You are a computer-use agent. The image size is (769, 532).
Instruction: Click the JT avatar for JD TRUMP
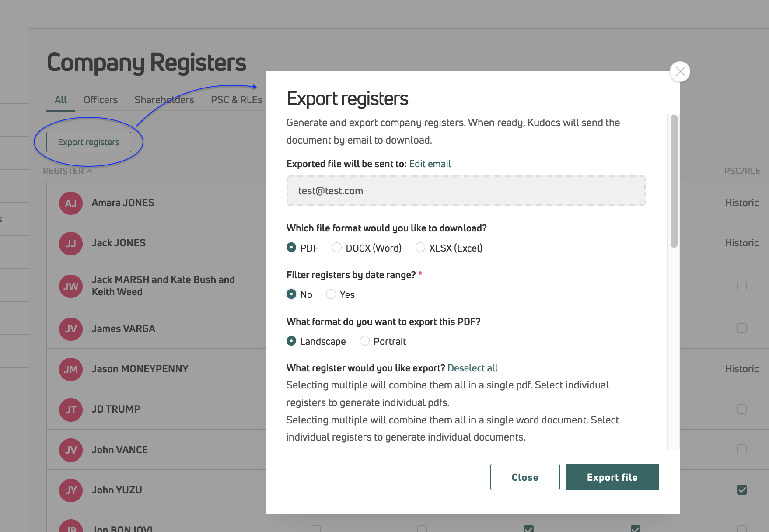click(x=71, y=409)
